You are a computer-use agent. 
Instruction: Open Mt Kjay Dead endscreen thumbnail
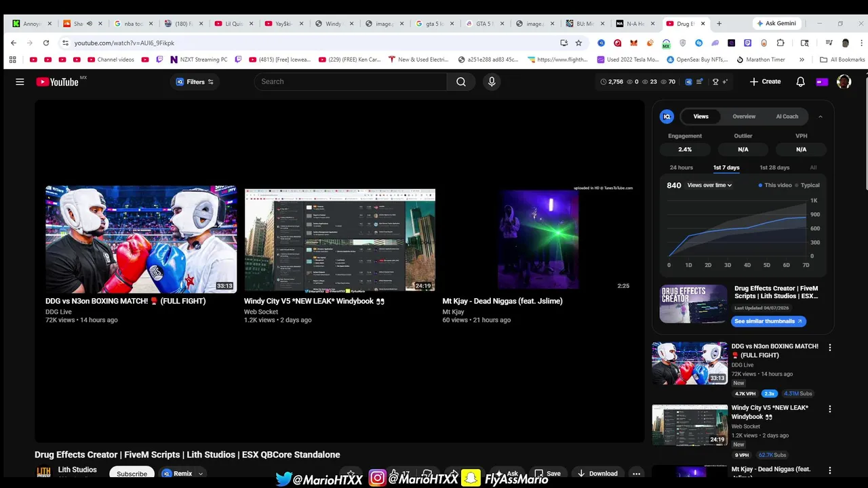tap(538, 239)
